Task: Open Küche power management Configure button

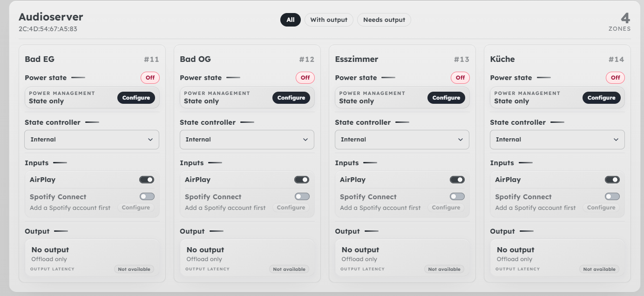Action: pyautogui.click(x=601, y=98)
